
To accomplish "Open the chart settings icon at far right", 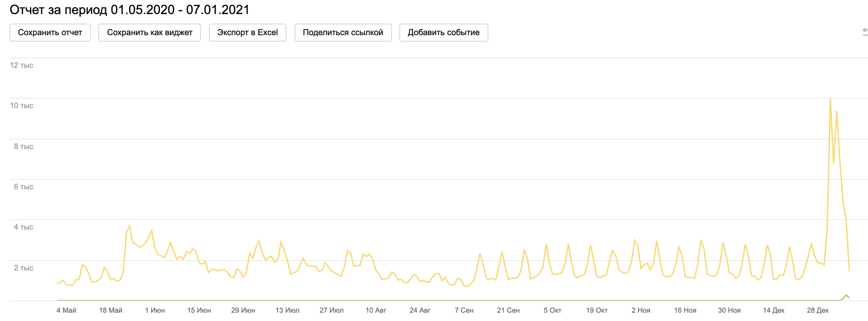I will pos(865,32).
